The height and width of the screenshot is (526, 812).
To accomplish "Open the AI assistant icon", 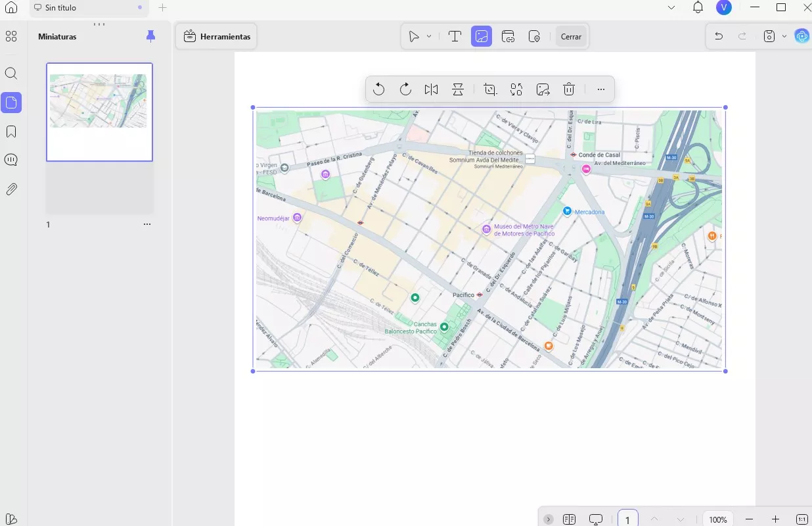I will [801, 37].
